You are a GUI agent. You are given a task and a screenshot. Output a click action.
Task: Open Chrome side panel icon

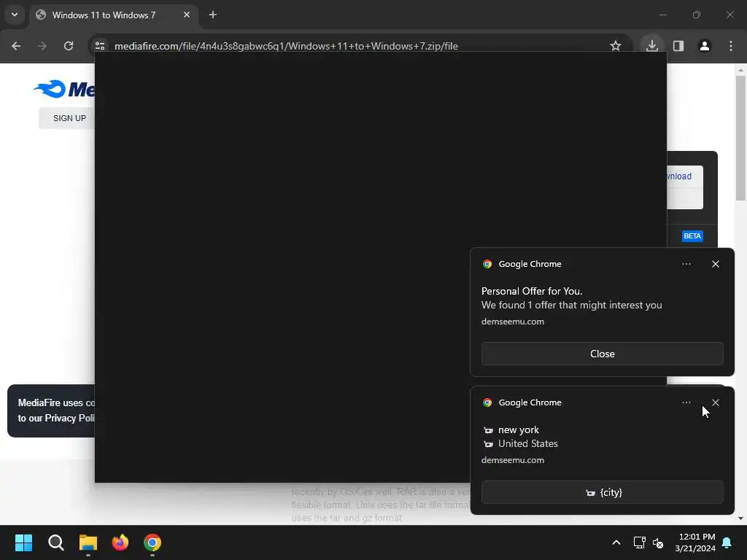coord(678,46)
